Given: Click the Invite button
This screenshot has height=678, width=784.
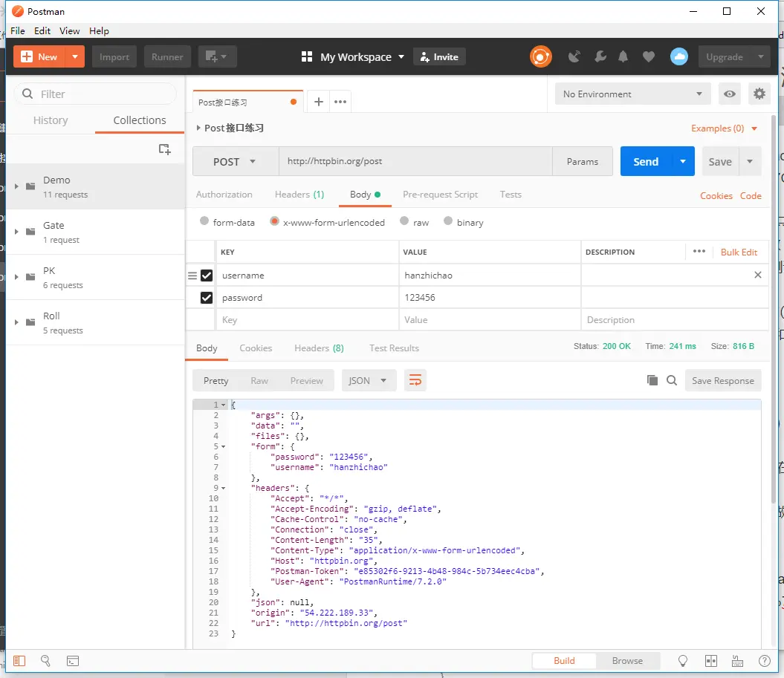Looking at the screenshot, I should pyautogui.click(x=439, y=57).
